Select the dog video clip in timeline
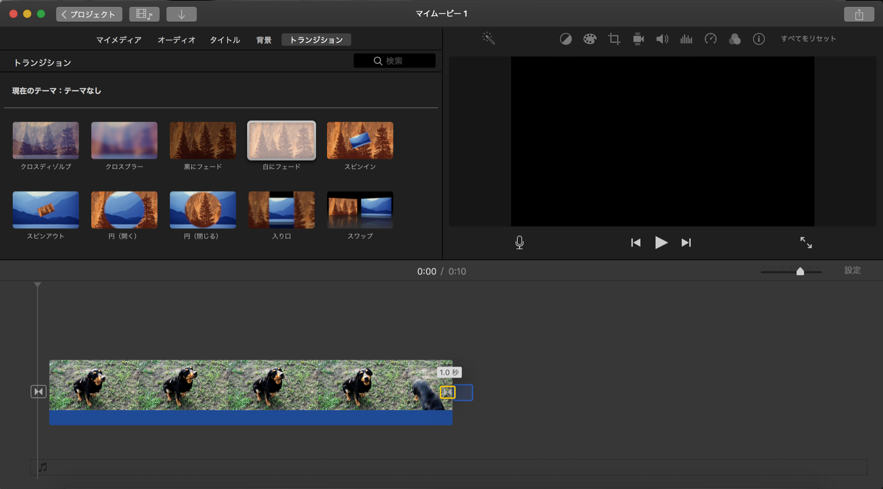 coord(251,385)
